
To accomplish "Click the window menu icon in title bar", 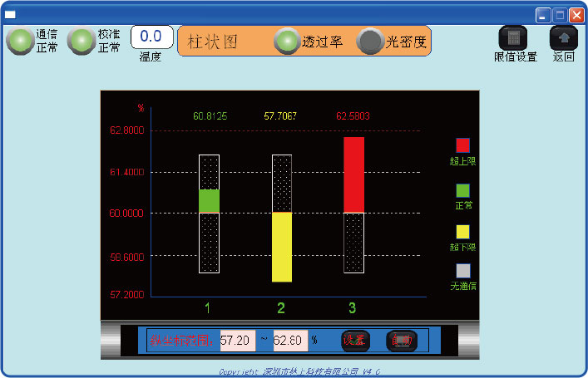I will pyautogui.click(x=10, y=15).
